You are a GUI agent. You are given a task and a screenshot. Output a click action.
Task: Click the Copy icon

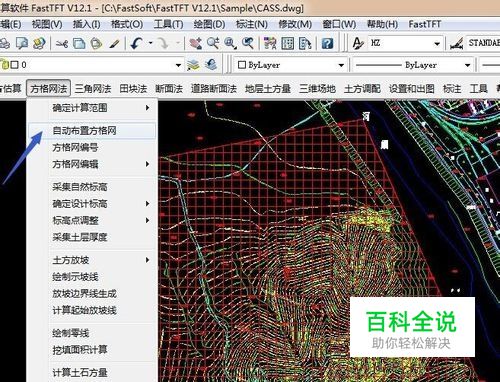[x=79, y=43]
